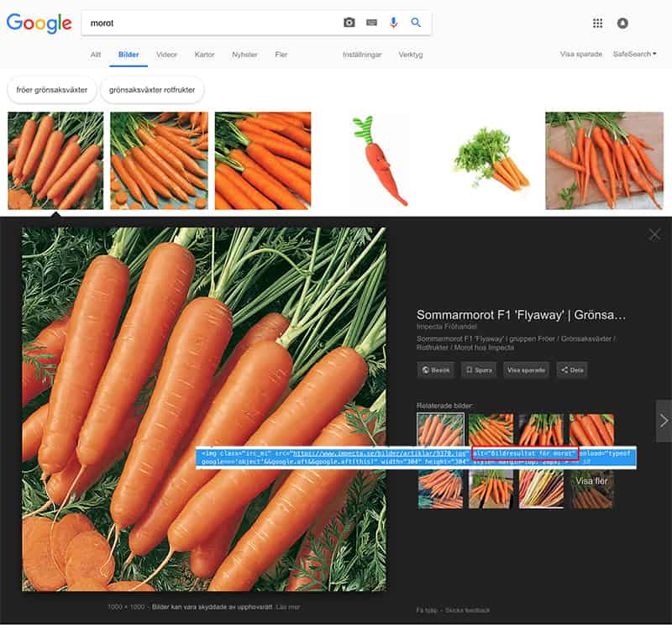
Task: Click the Google logo
Action: 39,24
